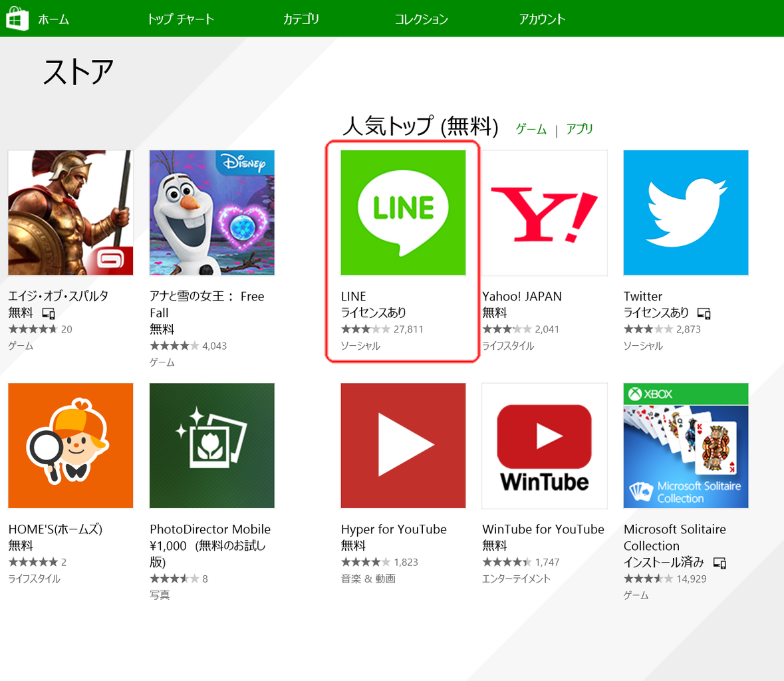The height and width of the screenshot is (681, 784).
Task: Click the 写真 category label
Action: tap(160, 595)
